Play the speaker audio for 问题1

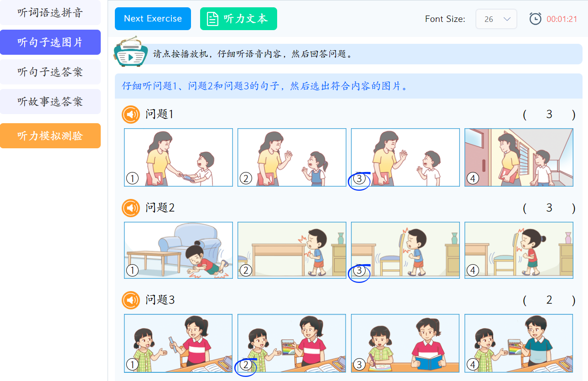click(131, 115)
